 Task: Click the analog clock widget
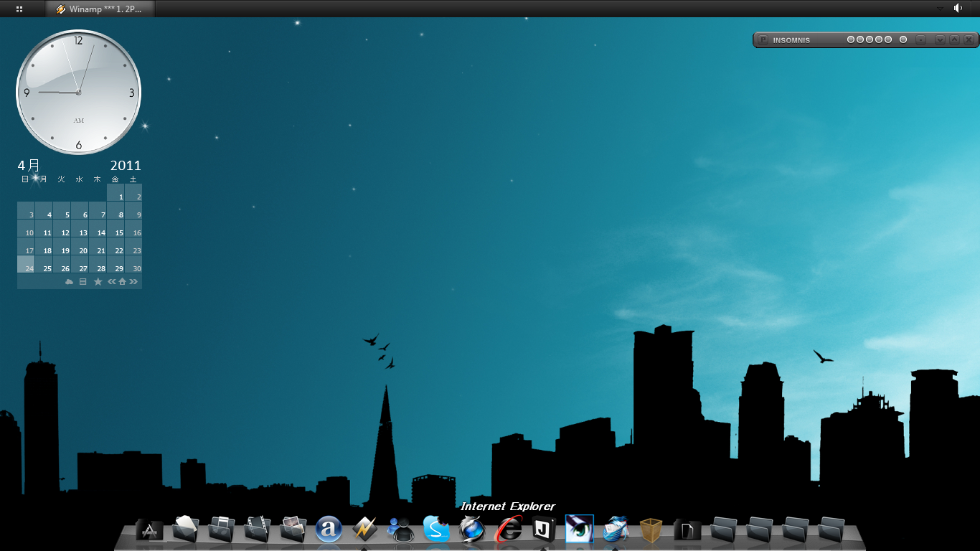click(78, 92)
